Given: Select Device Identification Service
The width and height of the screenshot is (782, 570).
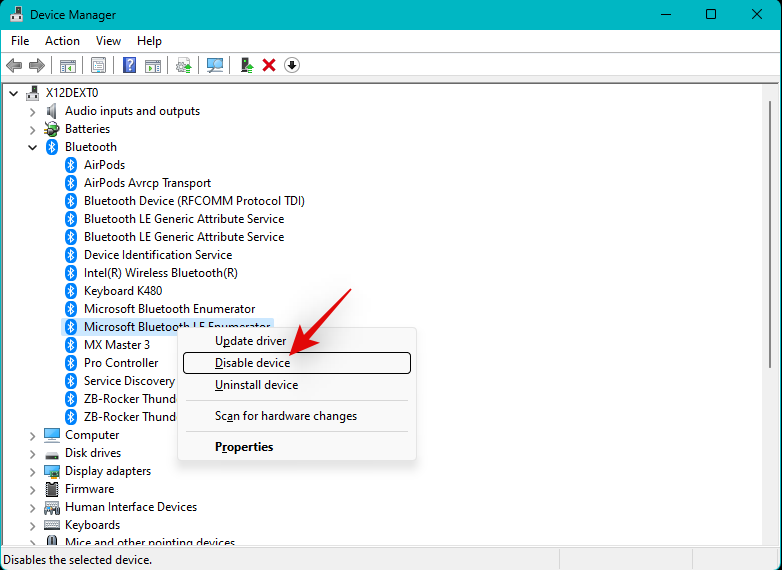Looking at the screenshot, I should tap(158, 254).
